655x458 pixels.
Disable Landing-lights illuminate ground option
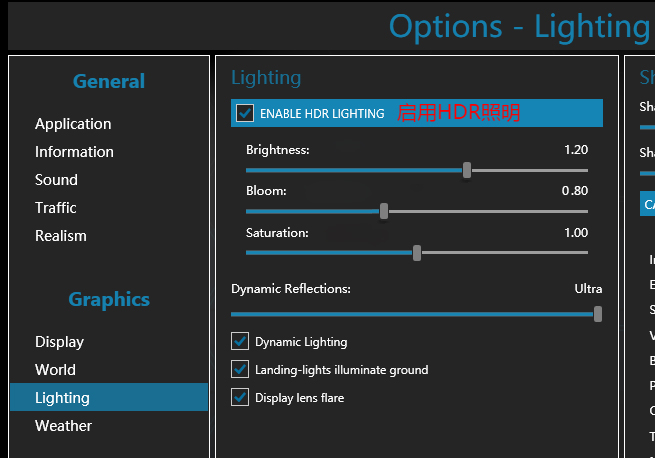coord(240,369)
